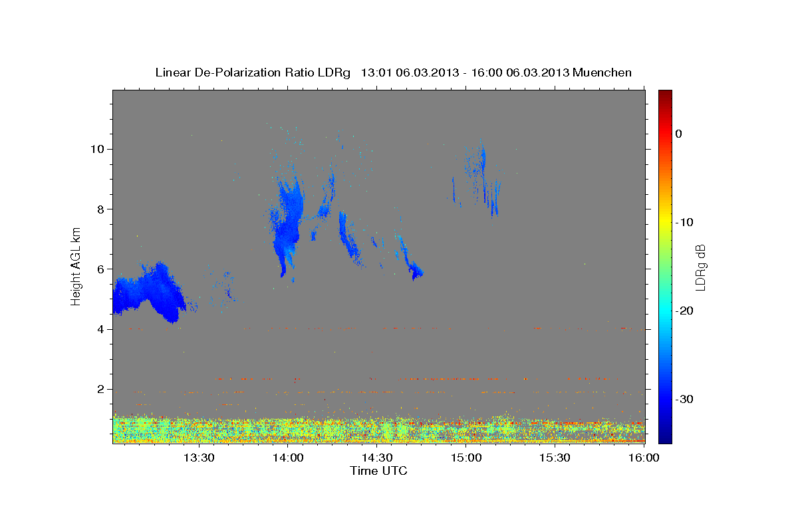Click the 'LDRg dB' colorbar label
This screenshot has width=798, height=532.
tap(700, 267)
